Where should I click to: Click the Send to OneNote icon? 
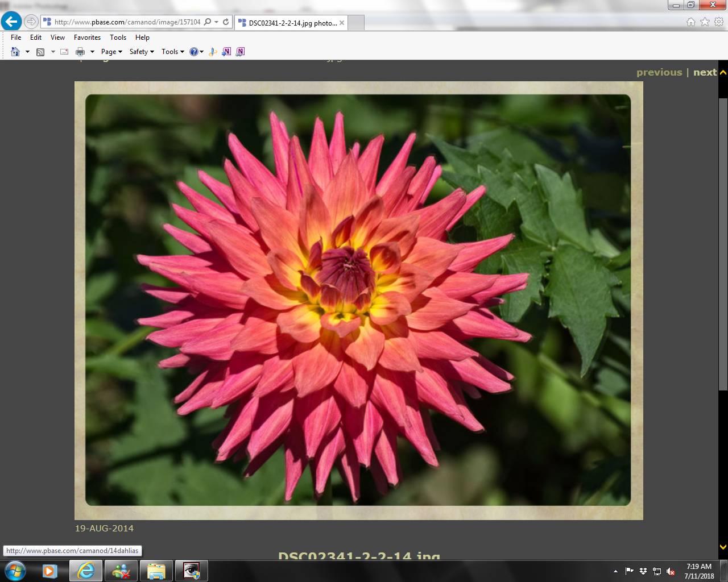[226, 52]
